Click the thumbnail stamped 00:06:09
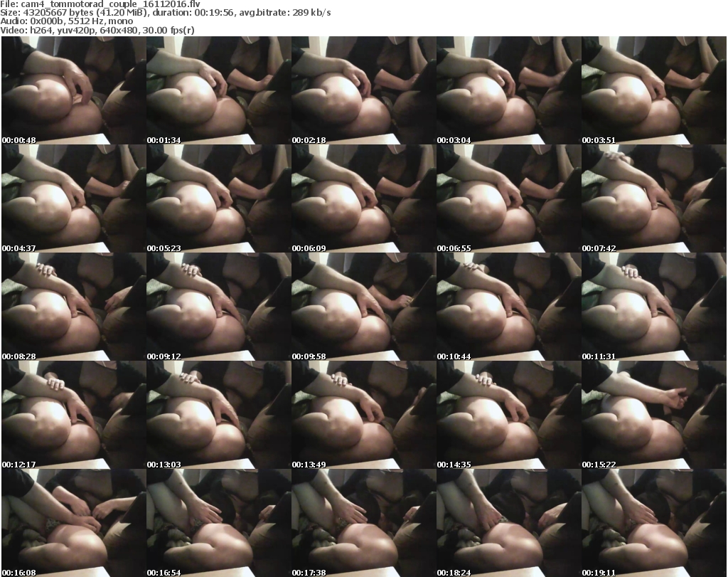The width and height of the screenshot is (728, 577). (363, 198)
